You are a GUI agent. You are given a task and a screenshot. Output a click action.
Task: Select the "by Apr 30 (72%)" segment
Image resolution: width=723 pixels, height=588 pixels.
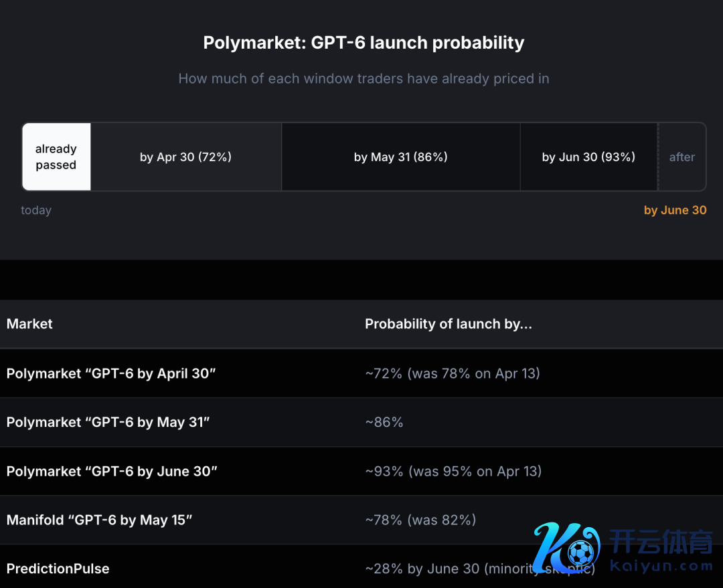[x=185, y=157]
